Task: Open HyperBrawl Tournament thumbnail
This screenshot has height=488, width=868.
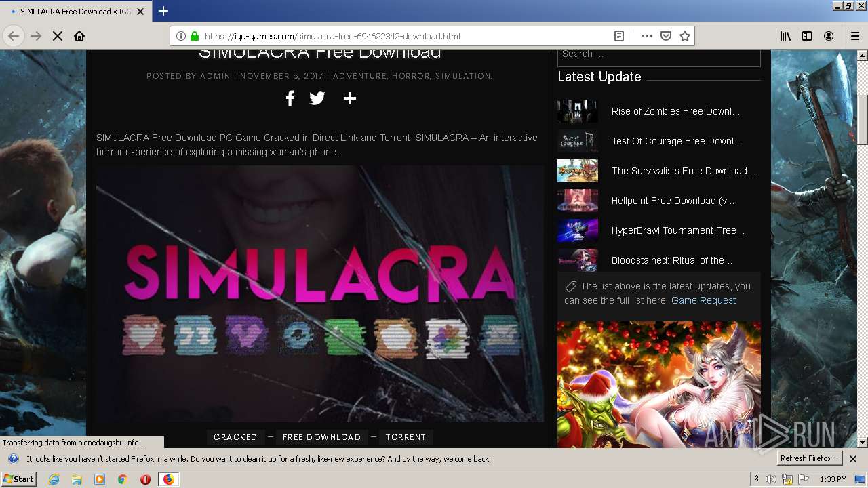Action: 578,230
